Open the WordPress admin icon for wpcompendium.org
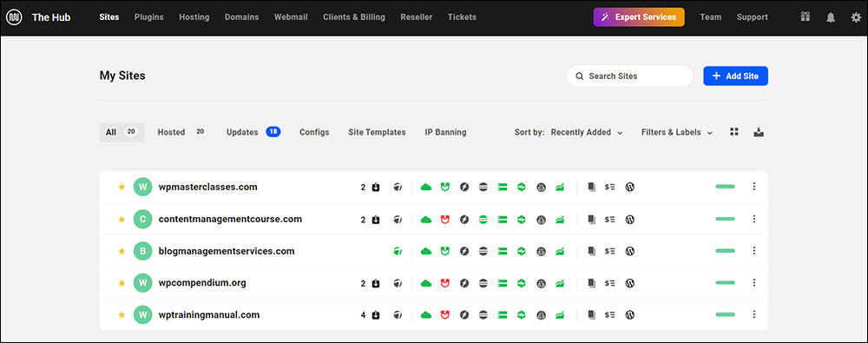This screenshot has width=868, height=343. click(x=629, y=283)
